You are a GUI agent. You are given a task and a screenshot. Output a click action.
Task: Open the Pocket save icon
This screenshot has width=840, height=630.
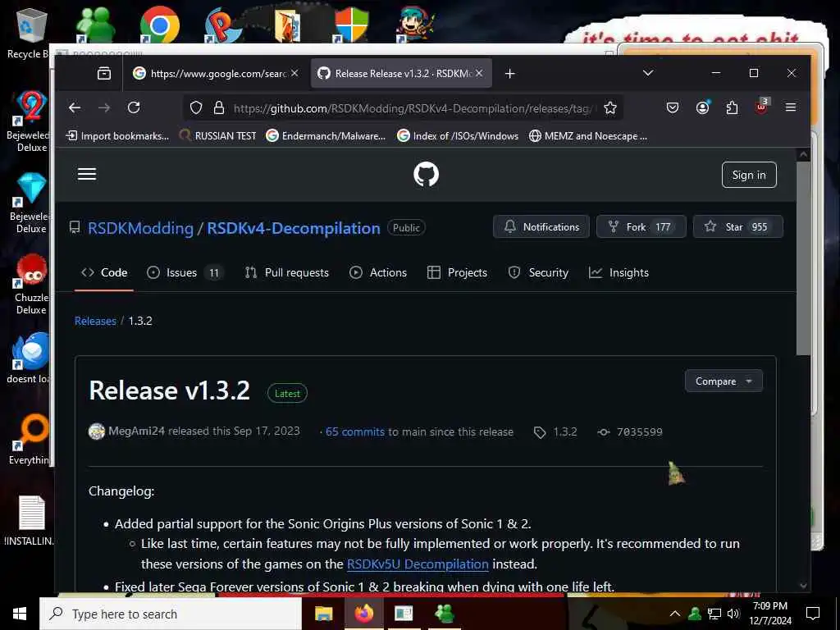click(x=673, y=107)
